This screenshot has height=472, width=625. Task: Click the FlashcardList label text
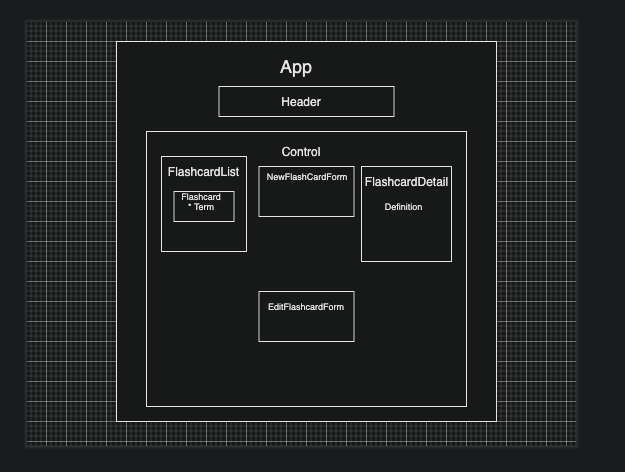click(x=203, y=172)
